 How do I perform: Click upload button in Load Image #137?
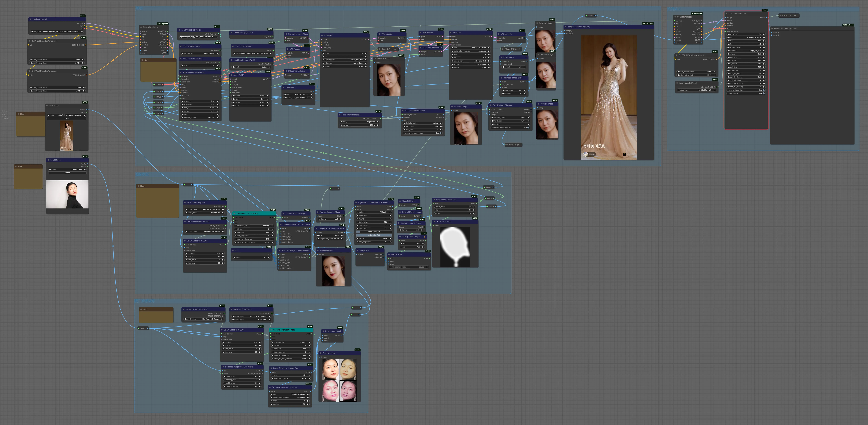[x=67, y=173]
